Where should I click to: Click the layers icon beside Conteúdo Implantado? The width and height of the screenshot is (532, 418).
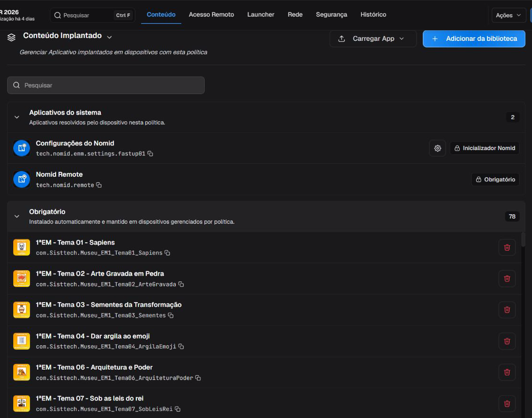(11, 38)
